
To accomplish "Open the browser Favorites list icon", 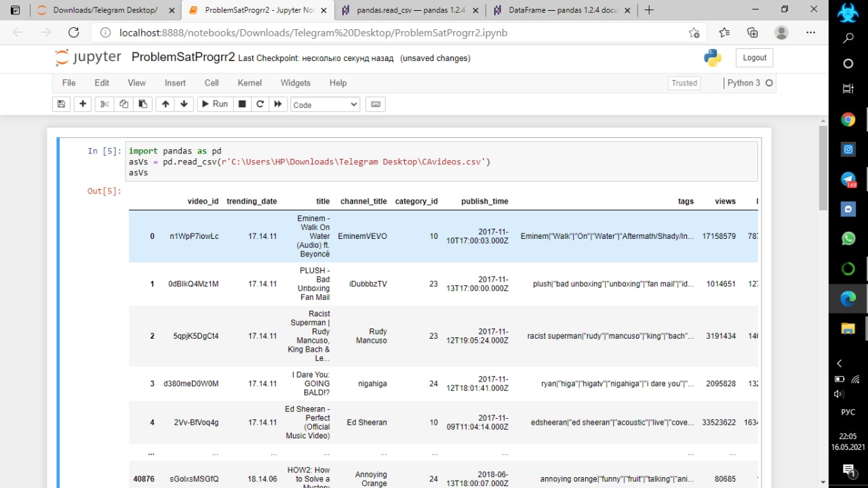I will click(x=725, y=33).
